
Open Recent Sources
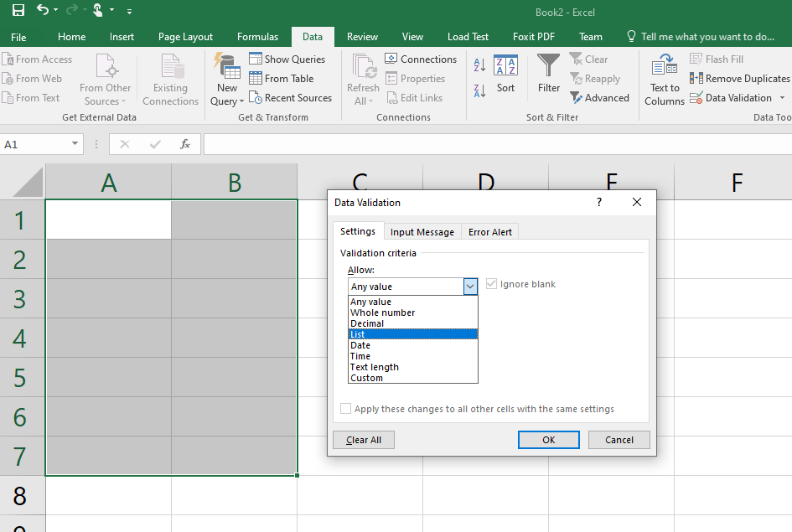pyautogui.click(x=291, y=97)
